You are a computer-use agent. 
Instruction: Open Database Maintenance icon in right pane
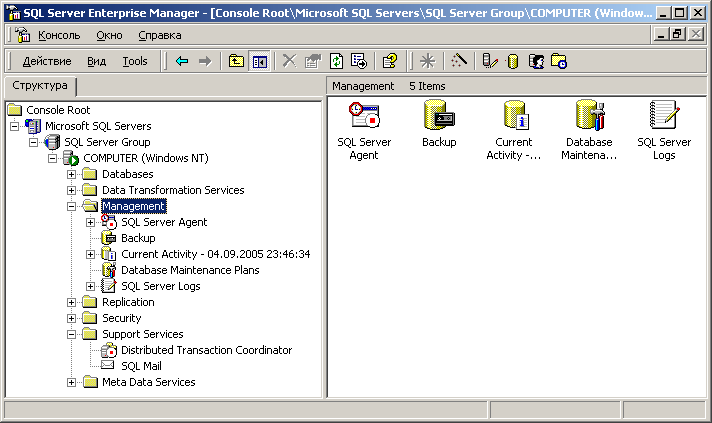click(589, 115)
